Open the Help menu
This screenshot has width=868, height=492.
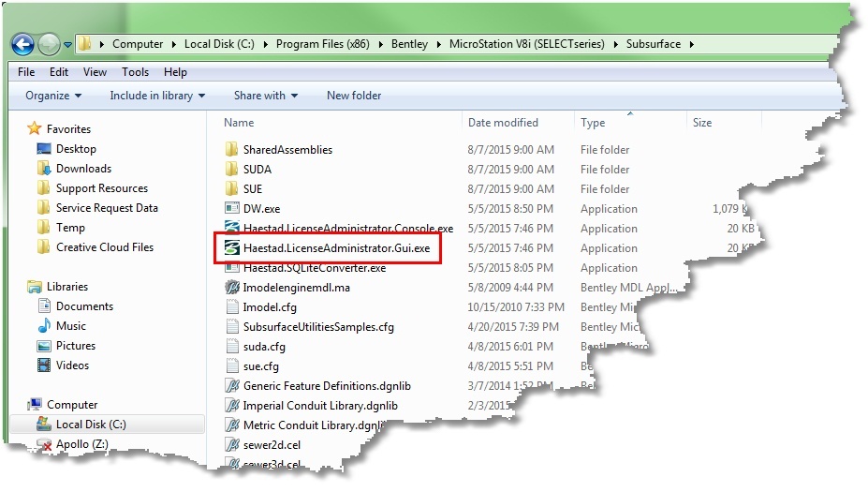175,72
